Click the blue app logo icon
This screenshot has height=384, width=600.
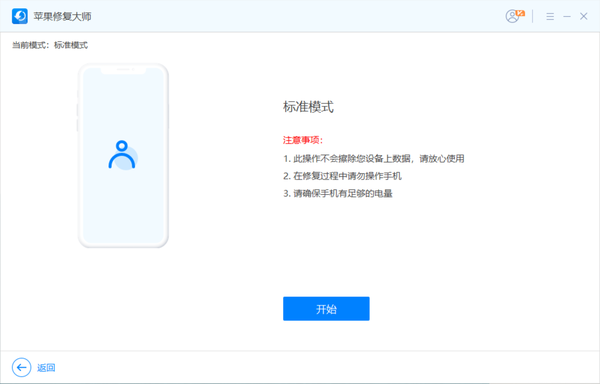pyautogui.click(x=20, y=16)
